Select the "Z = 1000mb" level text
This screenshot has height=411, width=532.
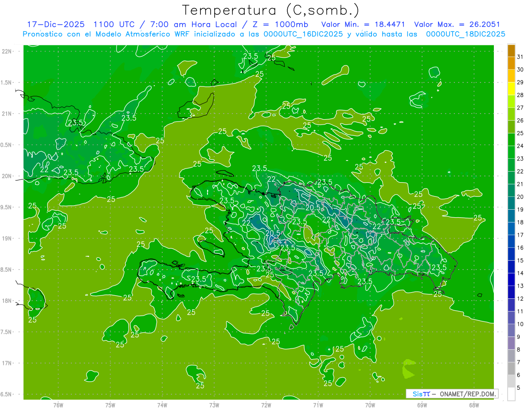(x=280, y=24)
